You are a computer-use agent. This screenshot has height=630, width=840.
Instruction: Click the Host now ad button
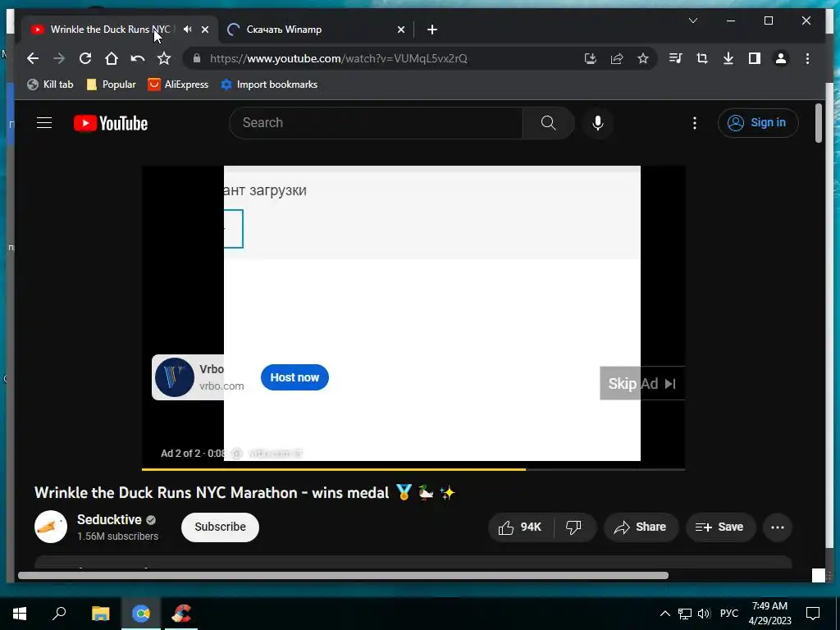294,377
